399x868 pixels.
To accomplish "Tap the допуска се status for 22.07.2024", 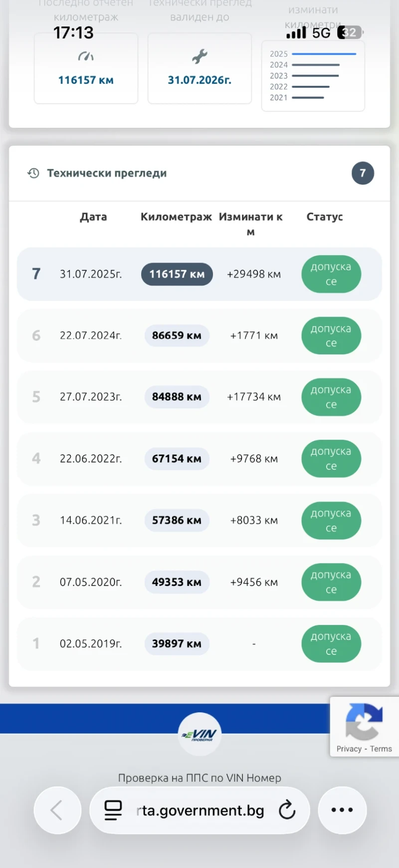I will (x=331, y=335).
